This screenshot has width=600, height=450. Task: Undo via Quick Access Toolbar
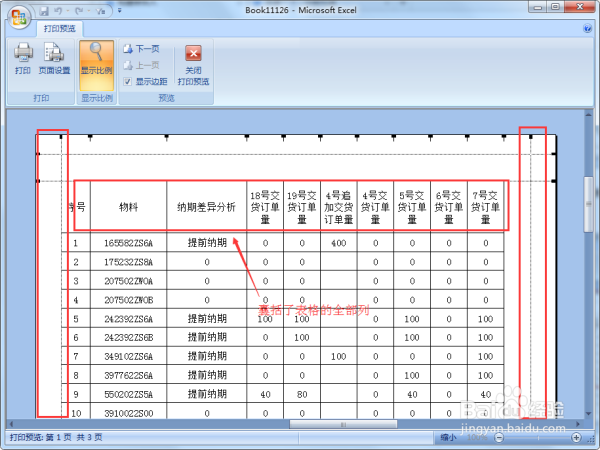coord(58,11)
